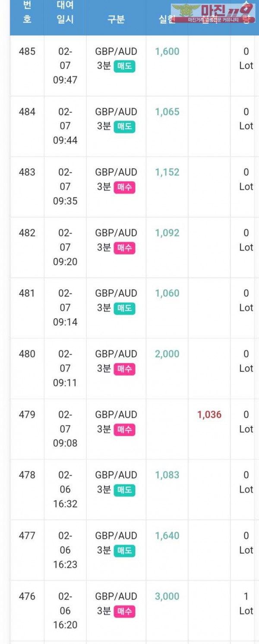Click the 매도 badge in row 481
This screenshot has height=644, width=259.
(124, 308)
